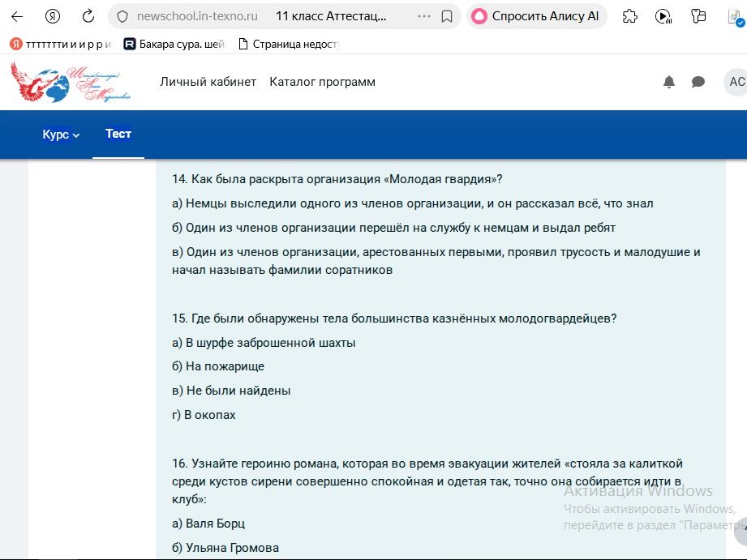Open messages chat bubble icon
Viewport: 747px width, 560px height.
[x=698, y=82]
